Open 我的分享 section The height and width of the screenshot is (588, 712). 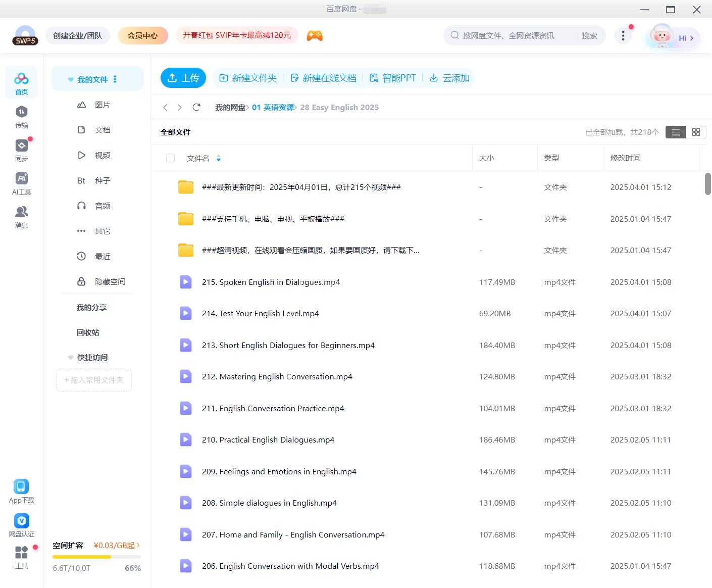tap(91, 307)
